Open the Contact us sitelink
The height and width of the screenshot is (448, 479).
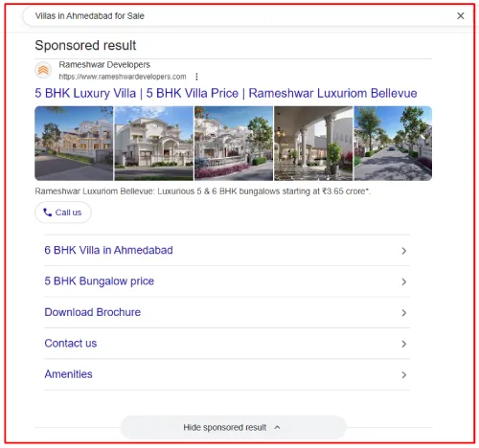point(71,343)
